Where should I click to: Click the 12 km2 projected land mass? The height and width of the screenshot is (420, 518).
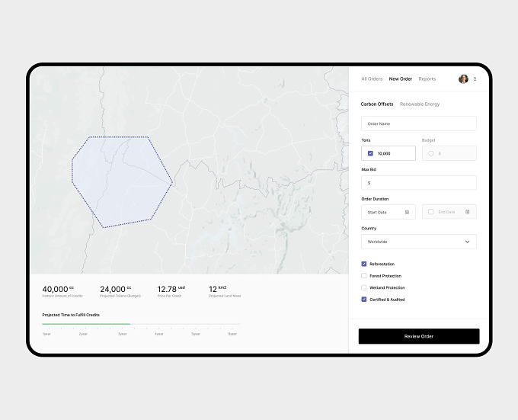point(217,289)
